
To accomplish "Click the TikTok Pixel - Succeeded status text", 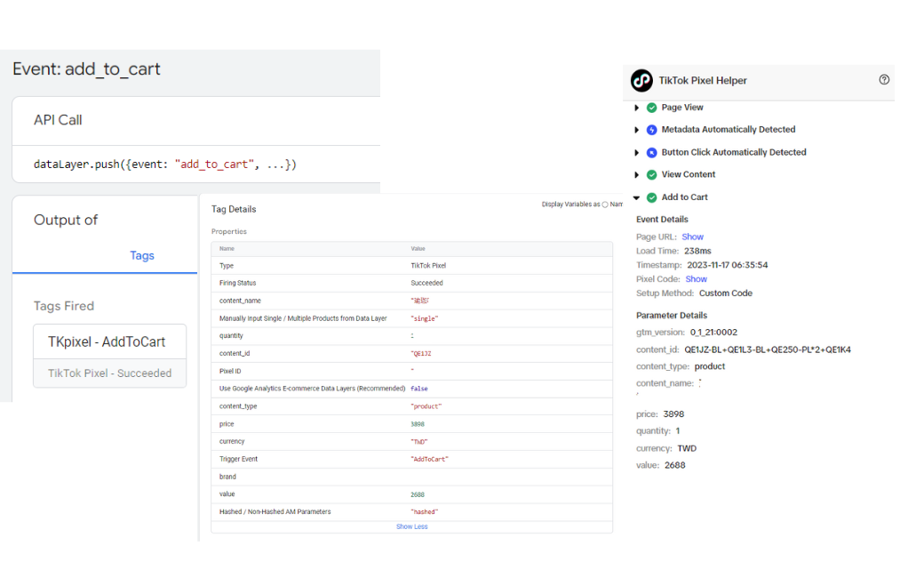I will [109, 373].
